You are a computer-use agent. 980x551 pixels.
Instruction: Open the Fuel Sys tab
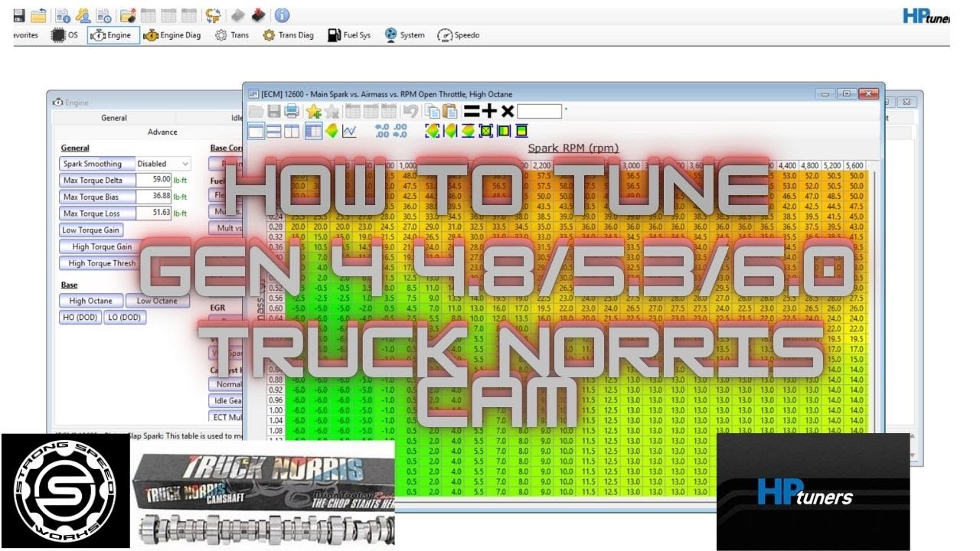tap(349, 35)
